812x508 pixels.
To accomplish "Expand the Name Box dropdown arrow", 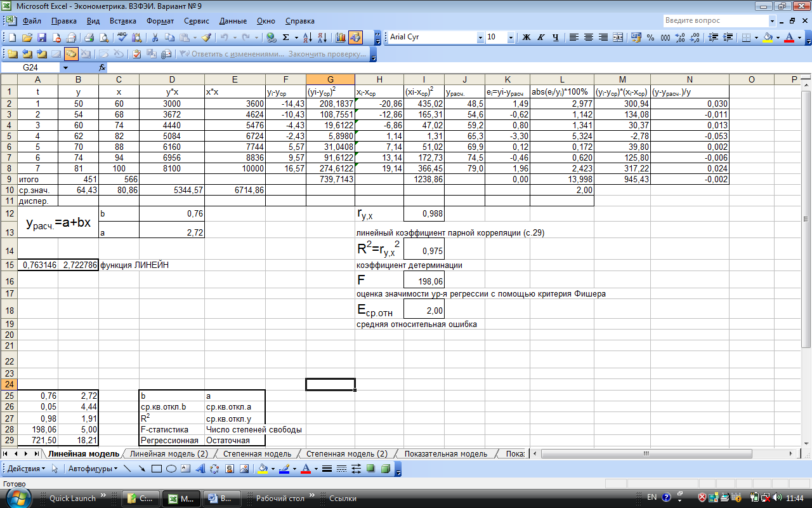I will pos(65,67).
